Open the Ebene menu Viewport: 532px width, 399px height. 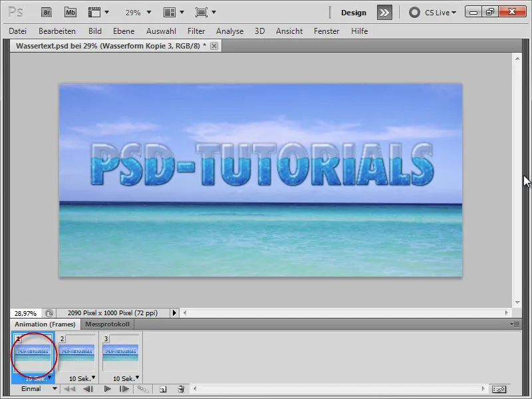(x=124, y=31)
